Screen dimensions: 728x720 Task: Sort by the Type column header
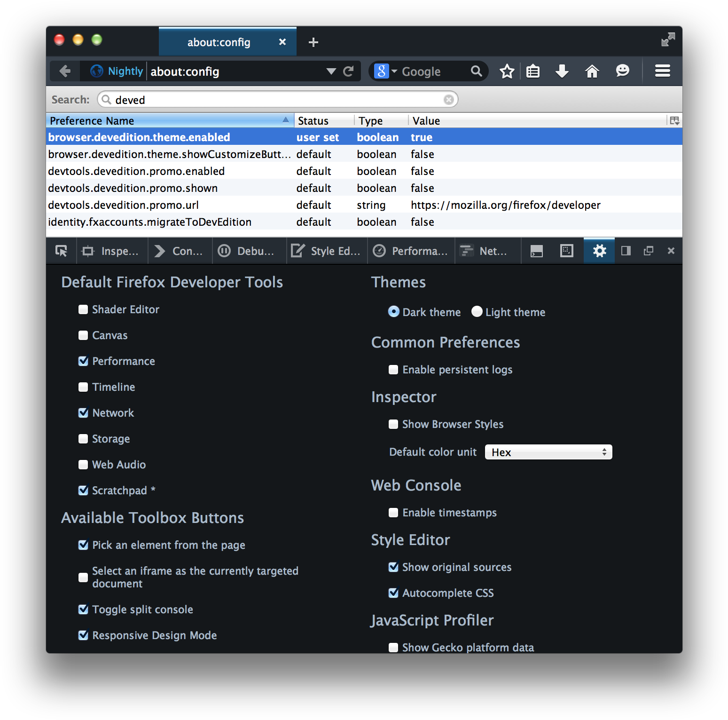(381, 120)
